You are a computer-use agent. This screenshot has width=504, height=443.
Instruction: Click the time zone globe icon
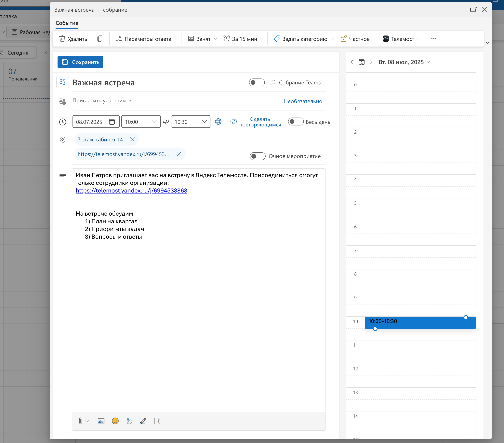click(218, 122)
